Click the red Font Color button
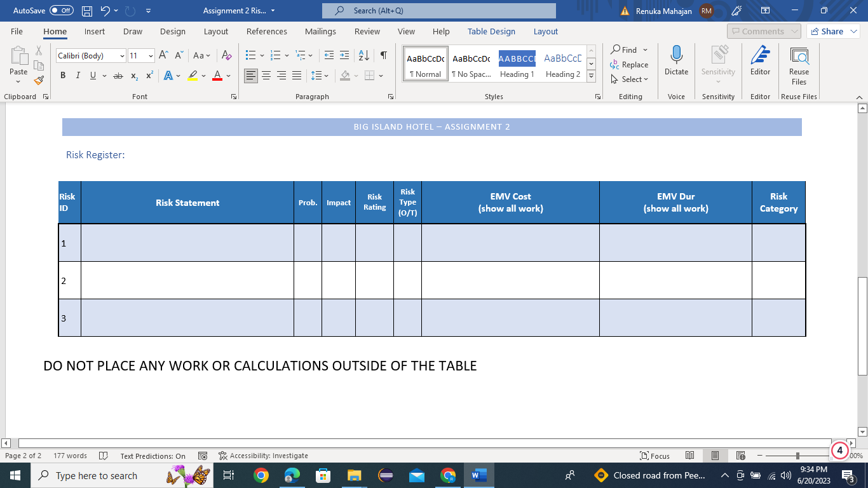Image resolution: width=868 pixels, height=488 pixels. [x=217, y=76]
